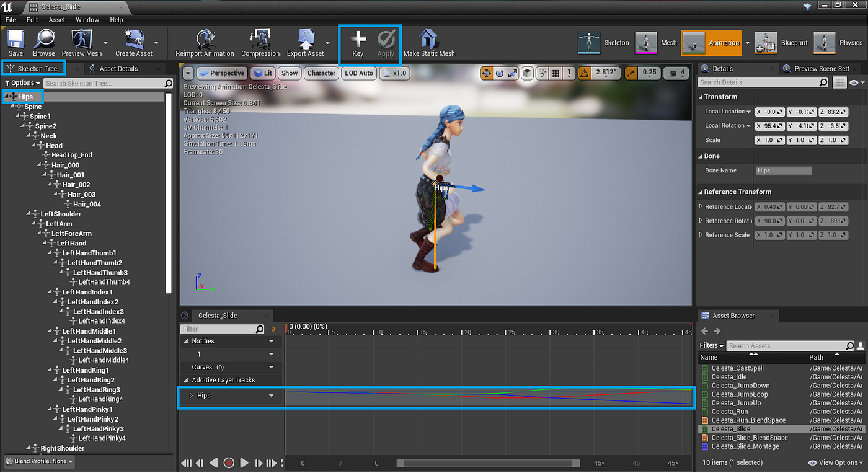Click the Reimport Animation icon
Screen dimensions: 868x473
coord(205,39)
